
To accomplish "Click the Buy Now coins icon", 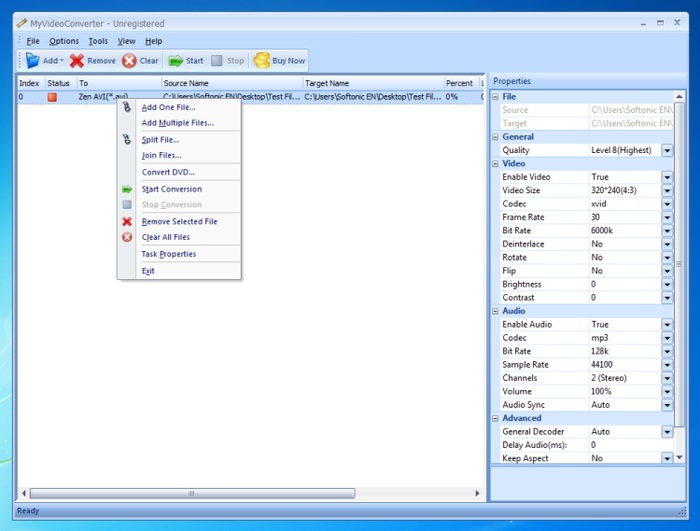I will point(262,60).
